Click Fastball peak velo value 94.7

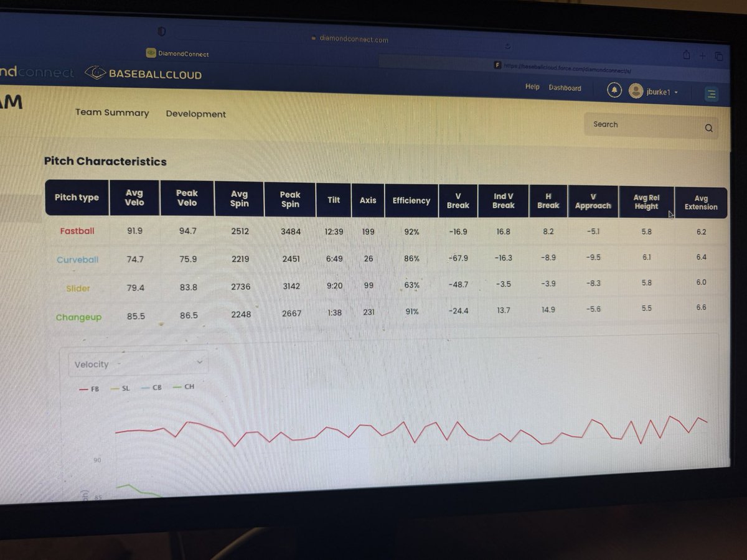pos(187,231)
